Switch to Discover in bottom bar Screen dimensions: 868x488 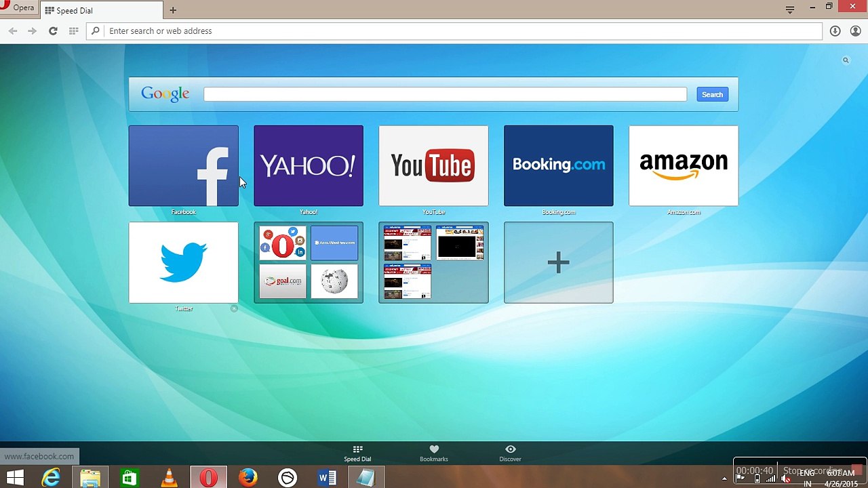click(511, 453)
